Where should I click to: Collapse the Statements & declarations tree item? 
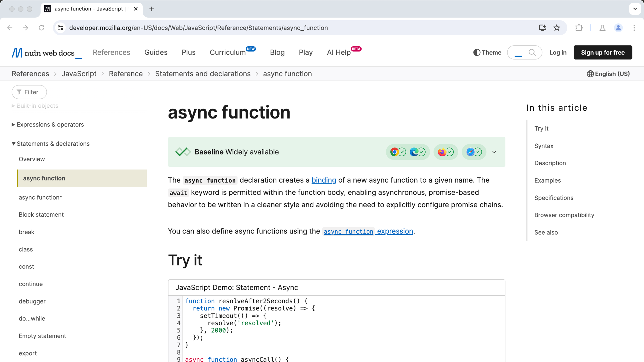coord(13,144)
